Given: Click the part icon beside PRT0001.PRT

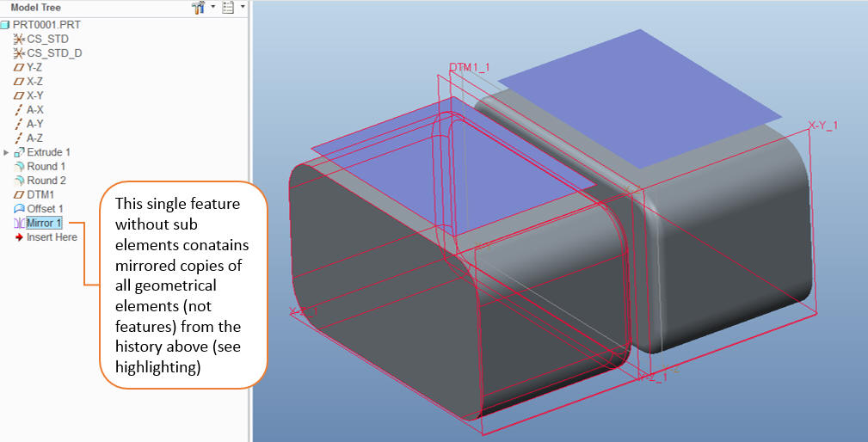Looking at the screenshot, I should tap(5, 25).
